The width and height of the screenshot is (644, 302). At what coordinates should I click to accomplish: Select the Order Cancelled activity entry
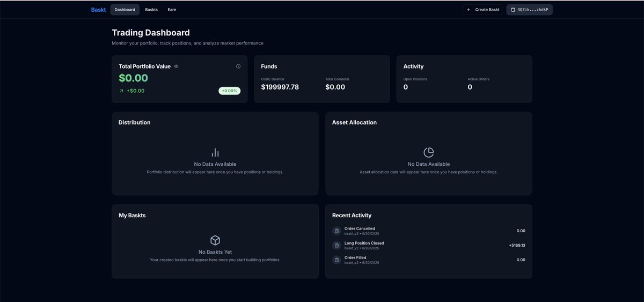click(x=429, y=231)
